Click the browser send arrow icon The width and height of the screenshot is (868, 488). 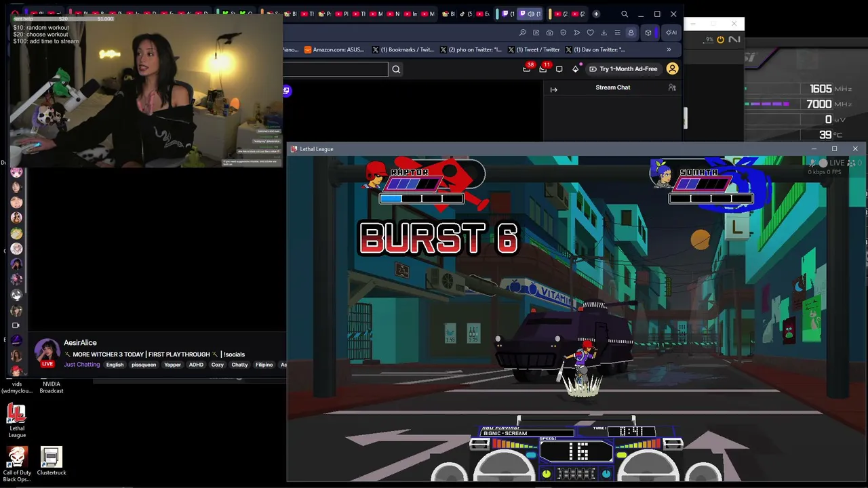576,33
